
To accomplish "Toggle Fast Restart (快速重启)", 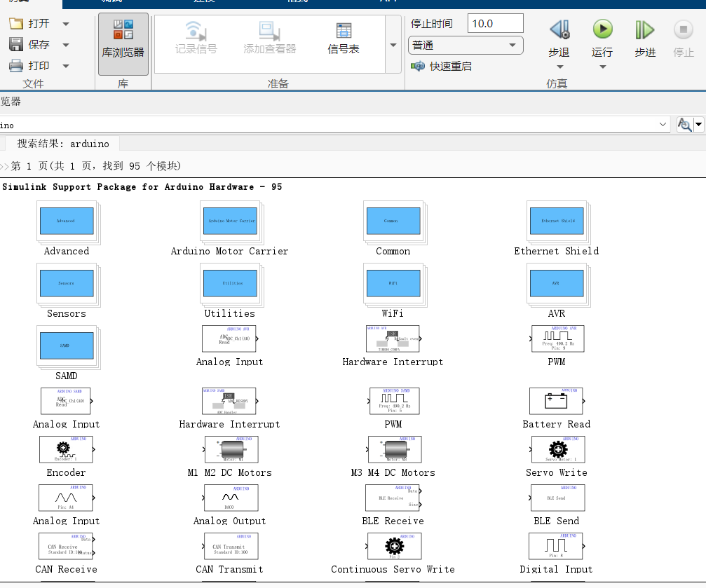I will [441, 66].
